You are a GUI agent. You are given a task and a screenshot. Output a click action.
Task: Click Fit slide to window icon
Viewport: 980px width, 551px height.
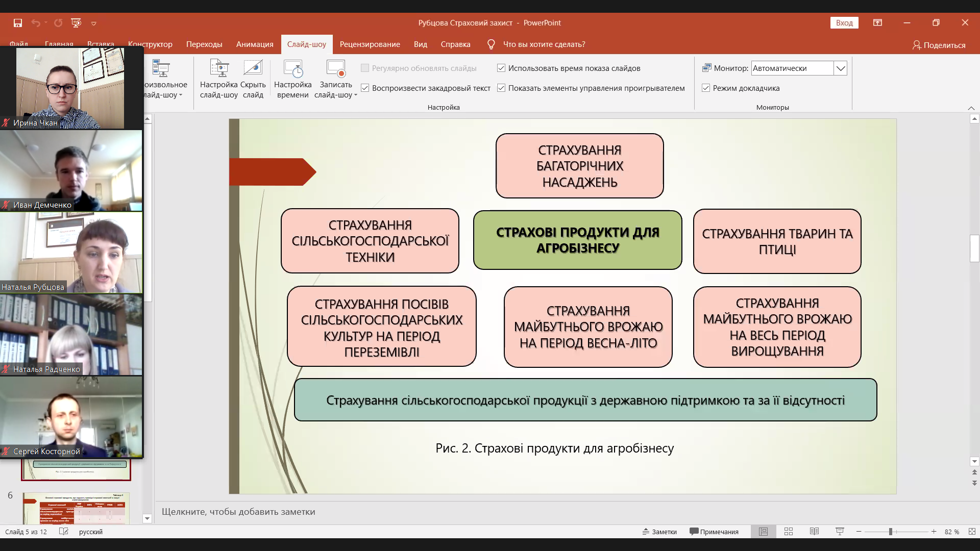pos(972,532)
